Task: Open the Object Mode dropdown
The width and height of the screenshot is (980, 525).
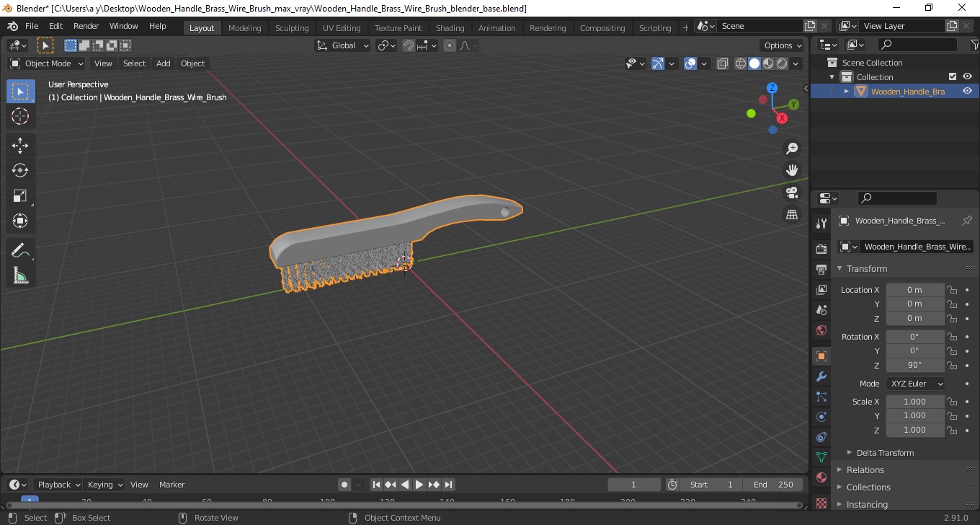Action: tap(47, 63)
